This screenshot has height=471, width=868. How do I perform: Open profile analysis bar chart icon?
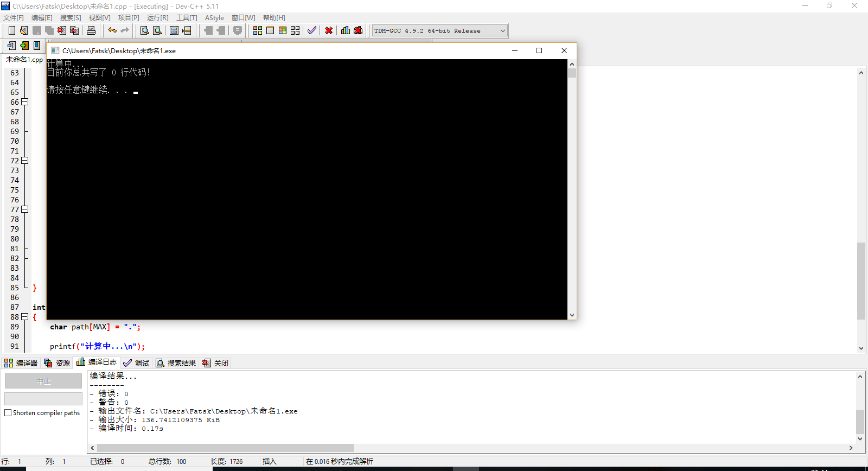point(346,30)
